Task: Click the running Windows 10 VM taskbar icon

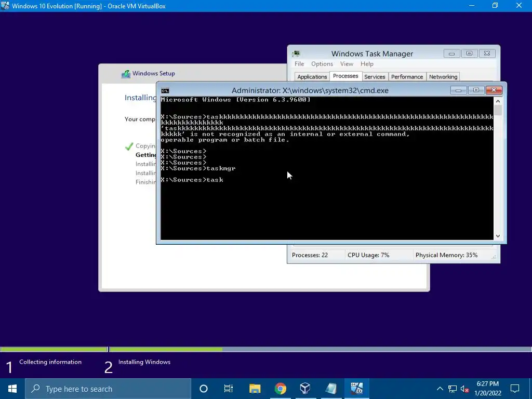Action: [356, 389]
